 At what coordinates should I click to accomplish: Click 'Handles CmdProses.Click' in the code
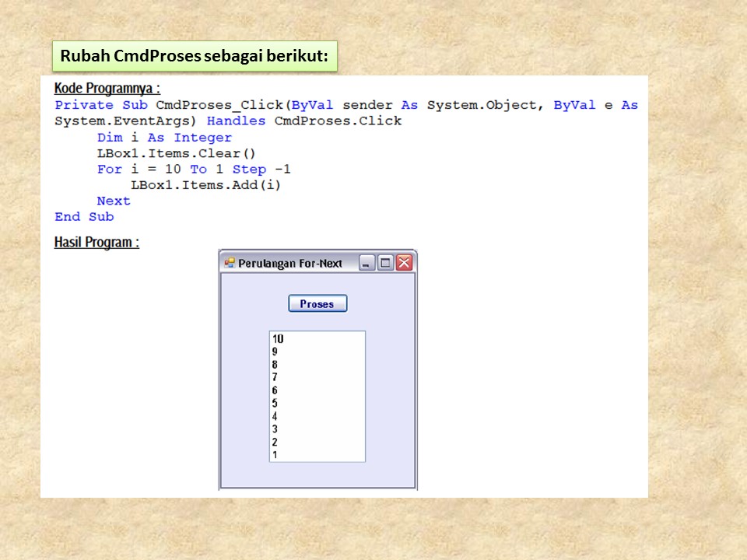pos(304,121)
